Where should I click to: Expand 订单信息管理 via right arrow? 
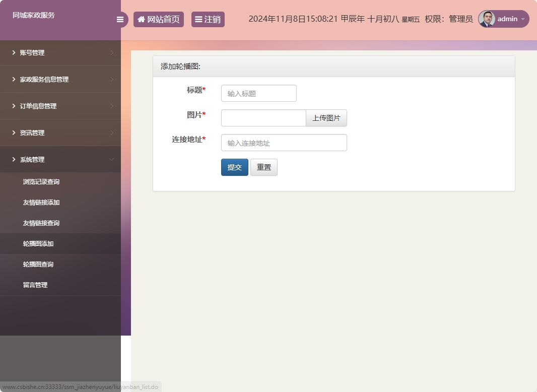112,106
